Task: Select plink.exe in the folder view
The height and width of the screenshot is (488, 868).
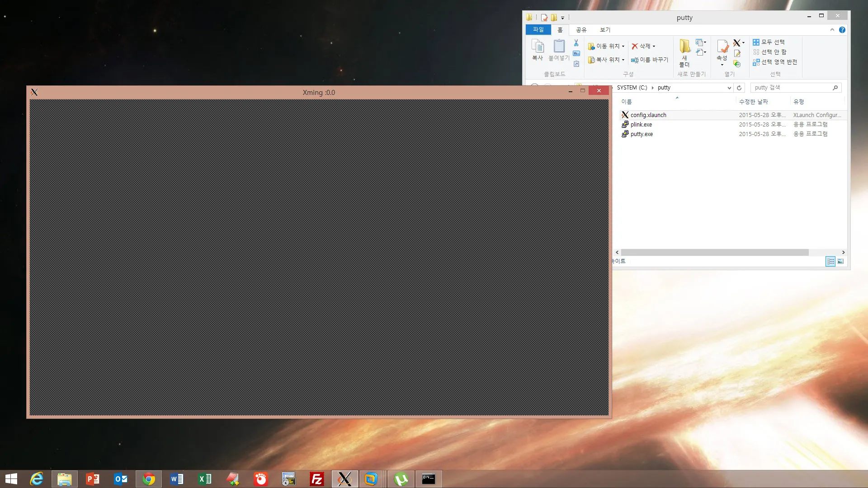Action: coord(641,124)
